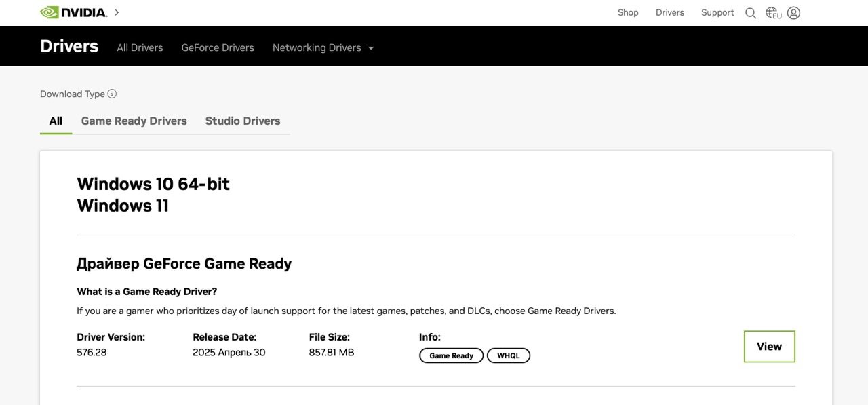Click the Windows 11 heading
The width and height of the screenshot is (868, 405).
[123, 206]
